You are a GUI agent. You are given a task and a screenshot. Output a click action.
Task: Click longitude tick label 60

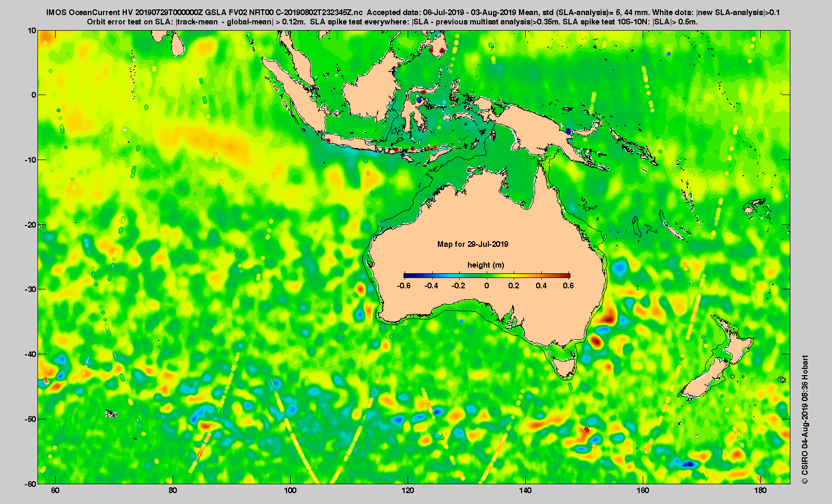click(x=55, y=490)
